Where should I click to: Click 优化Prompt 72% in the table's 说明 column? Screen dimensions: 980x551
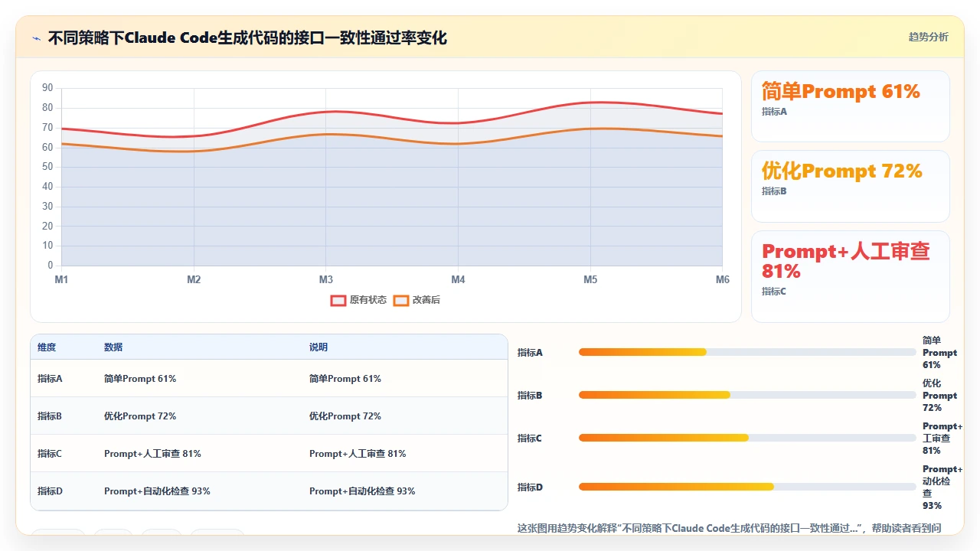click(345, 416)
